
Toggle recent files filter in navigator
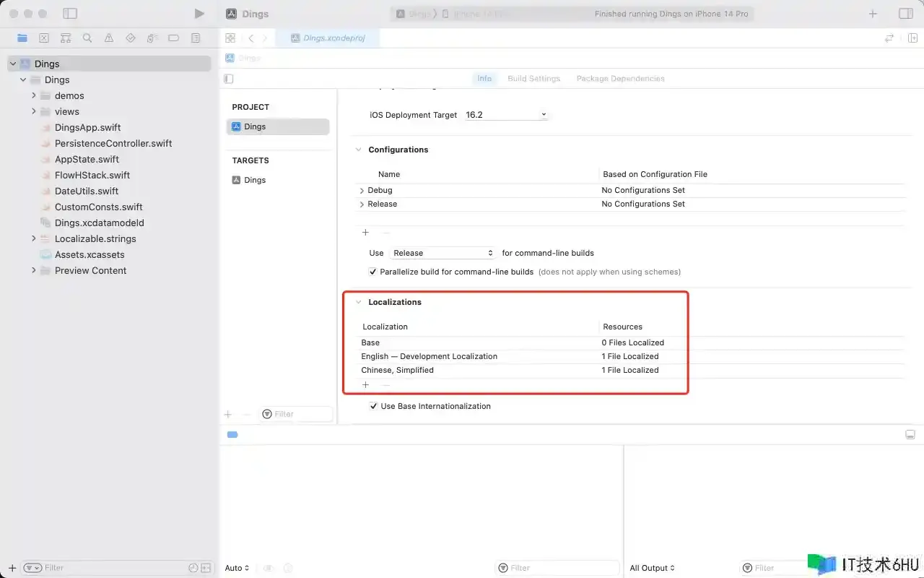193,568
